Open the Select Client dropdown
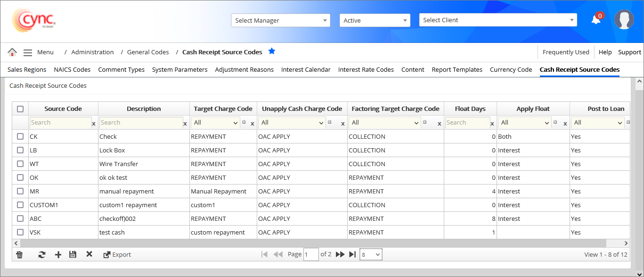This screenshot has width=644, height=277. point(497,20)
